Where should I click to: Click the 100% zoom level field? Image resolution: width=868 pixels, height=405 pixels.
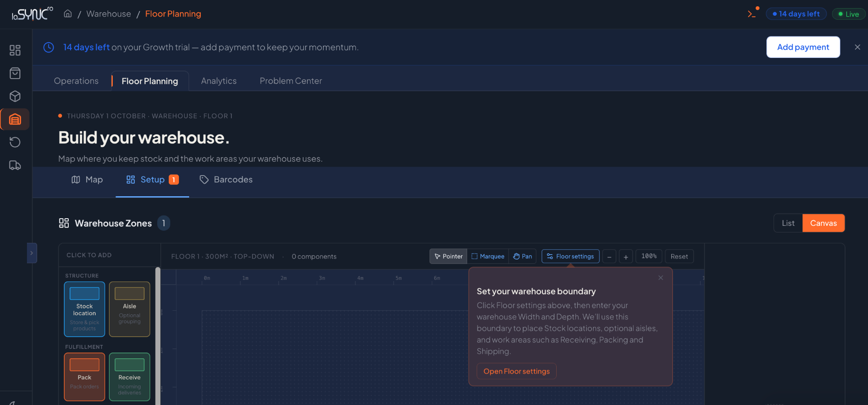click(649, 256)
